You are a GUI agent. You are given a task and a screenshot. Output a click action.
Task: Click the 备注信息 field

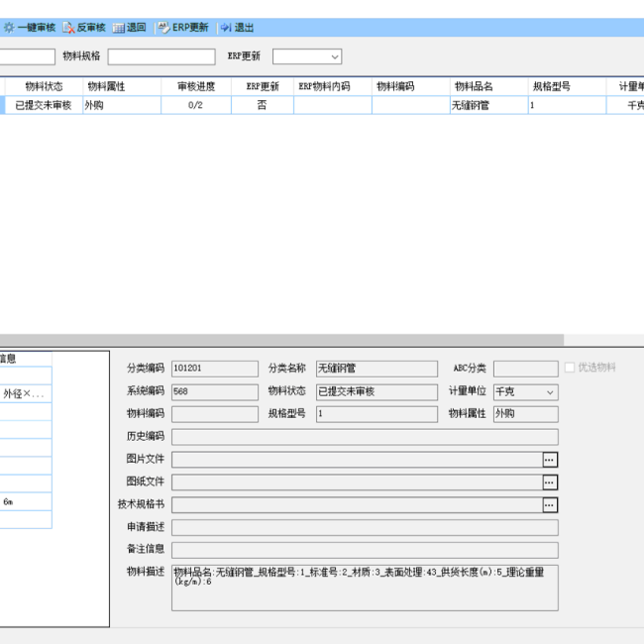click(x=365, y=550)
